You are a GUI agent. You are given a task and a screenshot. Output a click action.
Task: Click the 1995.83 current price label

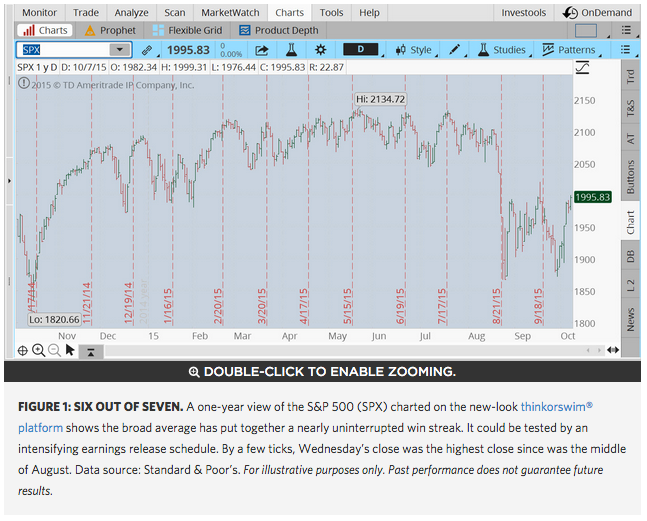click(593, 197)
